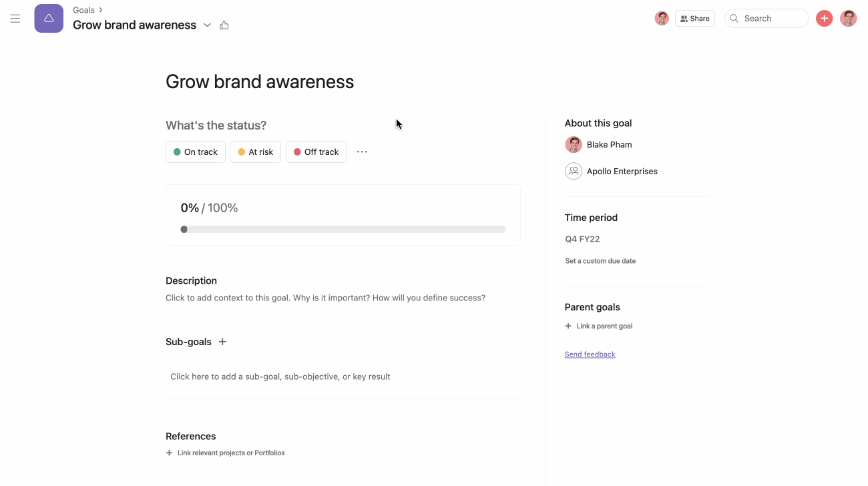Navigate to Goals breadcrumb

(x=84, y=10)
